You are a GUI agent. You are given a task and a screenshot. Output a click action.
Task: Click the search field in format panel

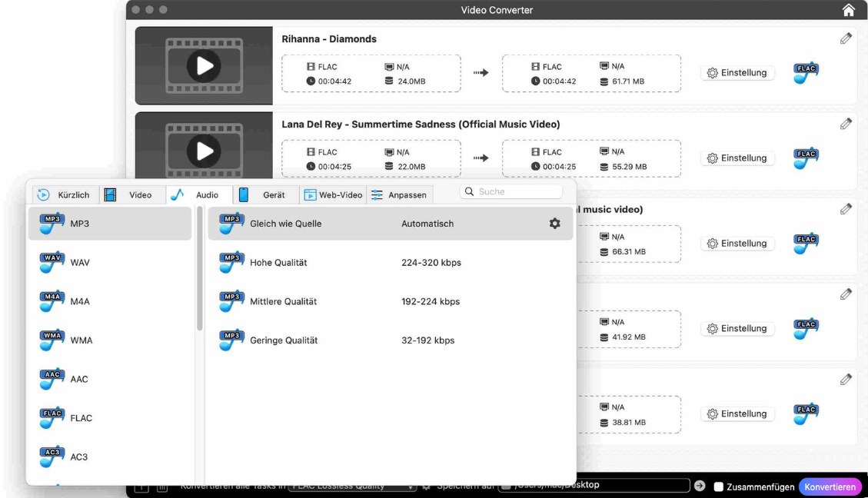(x=510, y=191)
